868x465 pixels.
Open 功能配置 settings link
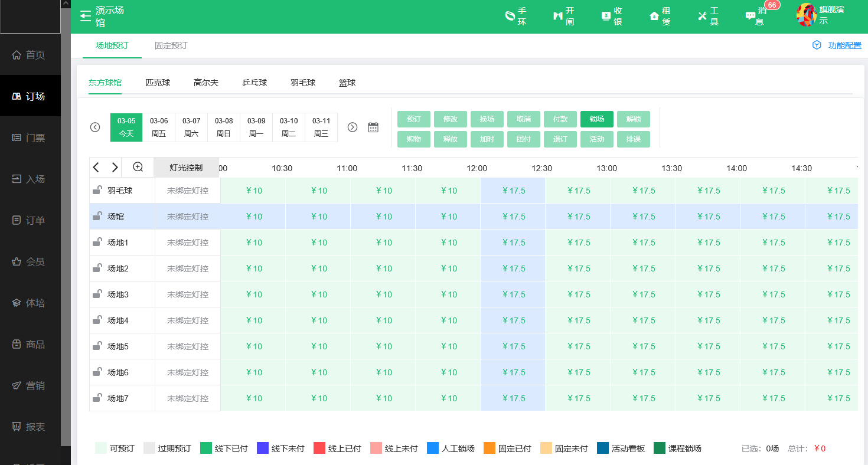click(837, 45)
